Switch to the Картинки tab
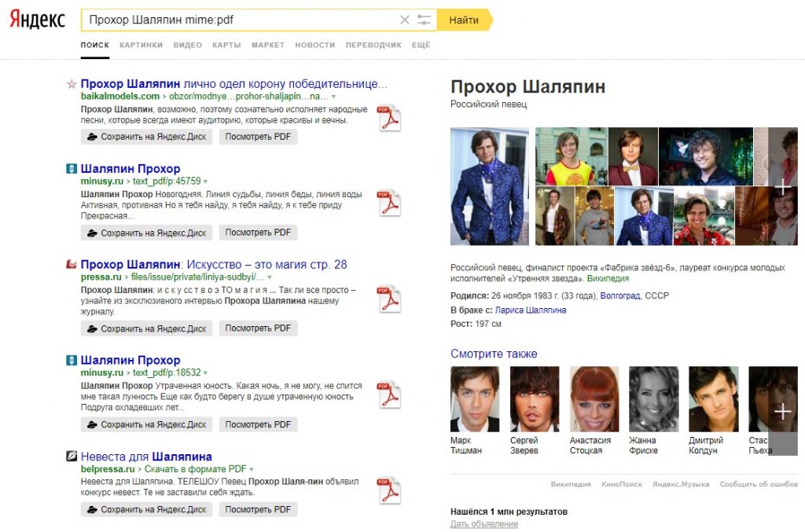 pyautogui.click(x=141, y=46)
